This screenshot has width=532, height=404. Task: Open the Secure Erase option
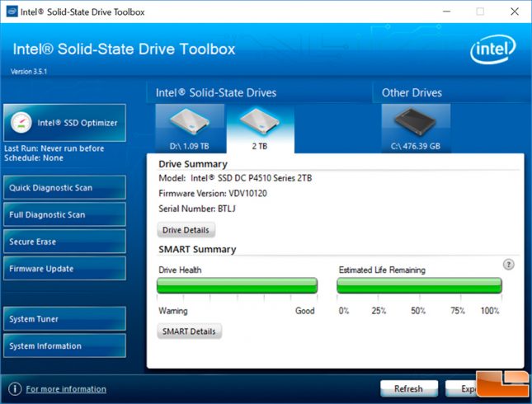click(x=64, y=242)
